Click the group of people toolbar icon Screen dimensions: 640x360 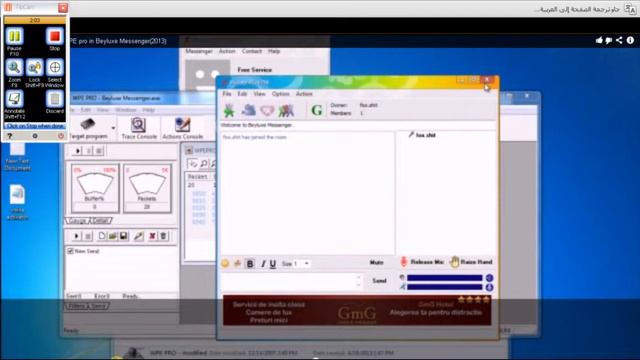pos(286,110)
